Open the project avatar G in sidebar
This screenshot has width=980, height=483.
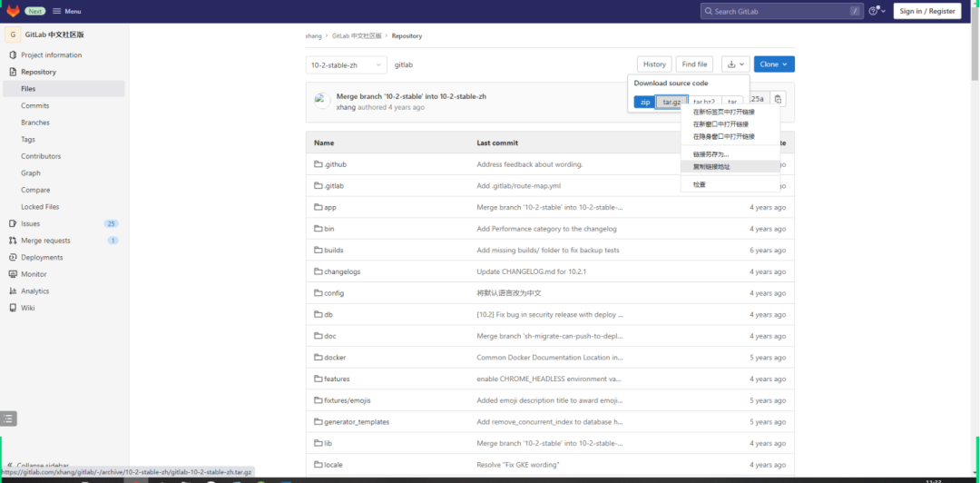(x=13, y=34)
